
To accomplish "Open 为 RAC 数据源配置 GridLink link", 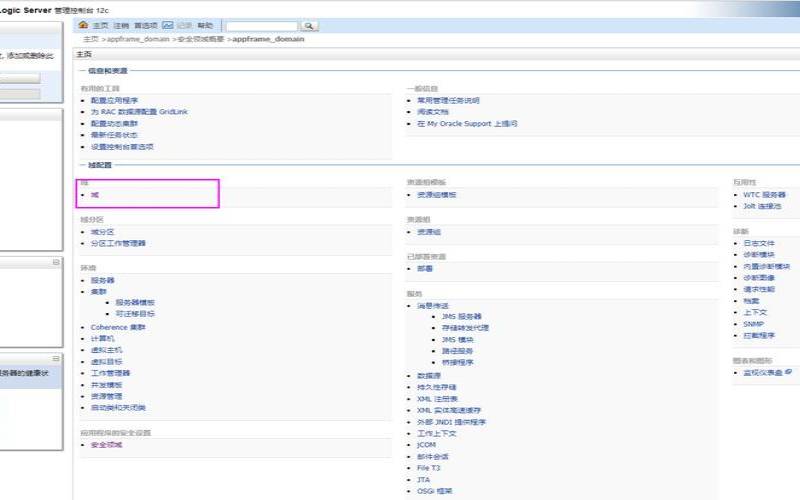I will click(139, 112).
